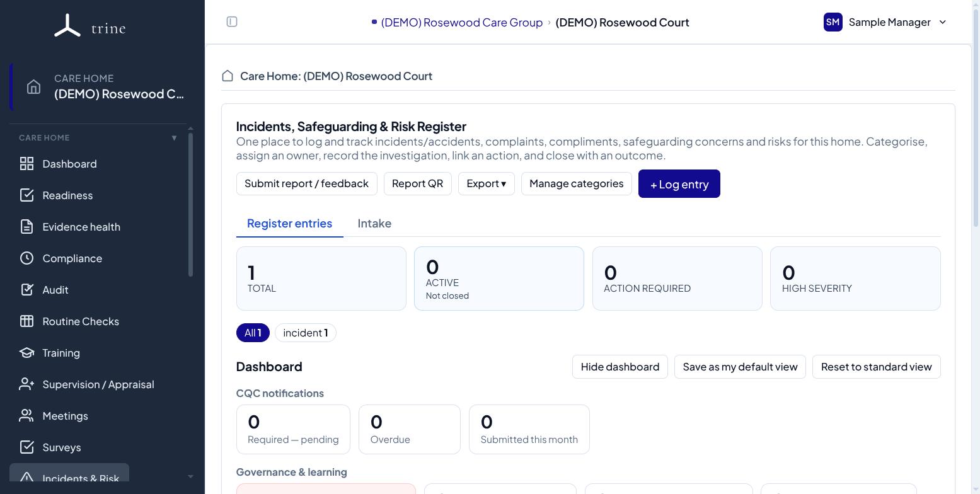The width and height of the screenshot is (980, 494).
Task: Open Evidence health in the sidebar
Action: pyautogui.click(x=81, y=227)
